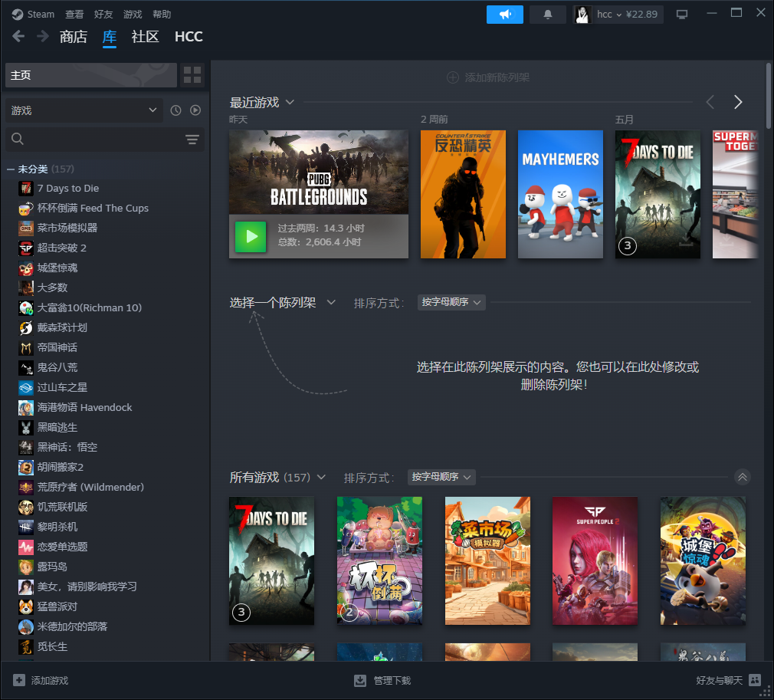Toggle the recent activity clock filter
Viewport: 774px width, 700px height.
pos(175,110)
